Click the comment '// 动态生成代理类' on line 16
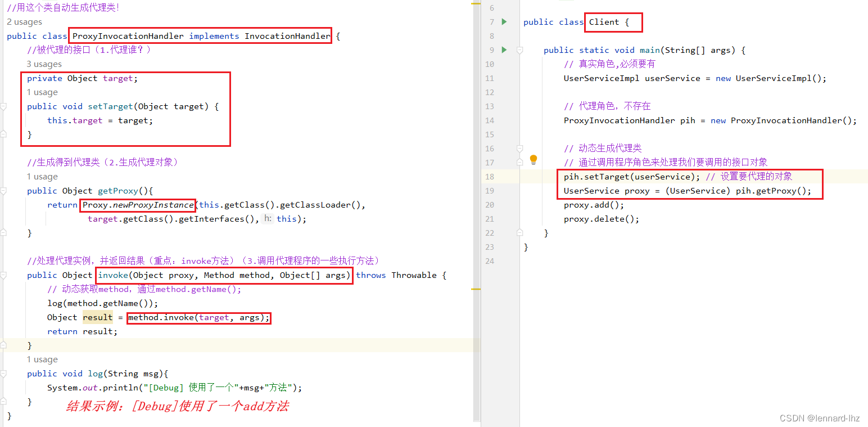 (x=603, y=149)
